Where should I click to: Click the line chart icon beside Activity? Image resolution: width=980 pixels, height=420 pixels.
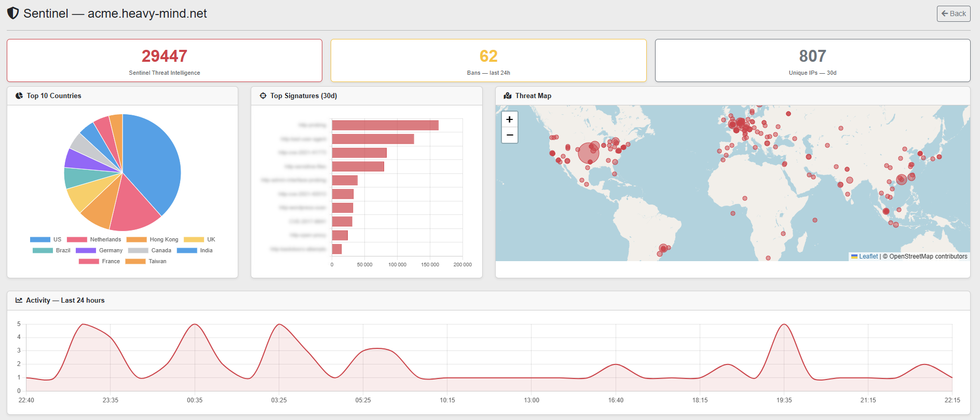[x=19, y=300]
